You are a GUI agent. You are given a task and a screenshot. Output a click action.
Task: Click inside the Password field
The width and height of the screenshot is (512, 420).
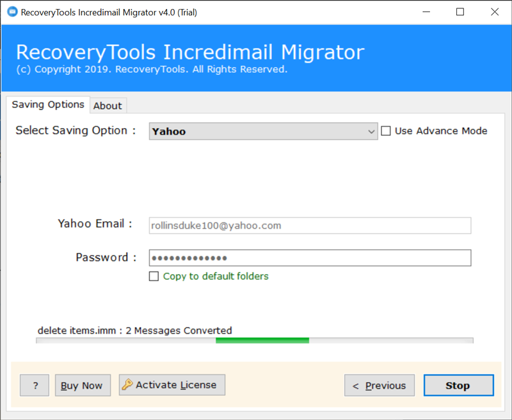pyautogui.click(x=310, y=258)
